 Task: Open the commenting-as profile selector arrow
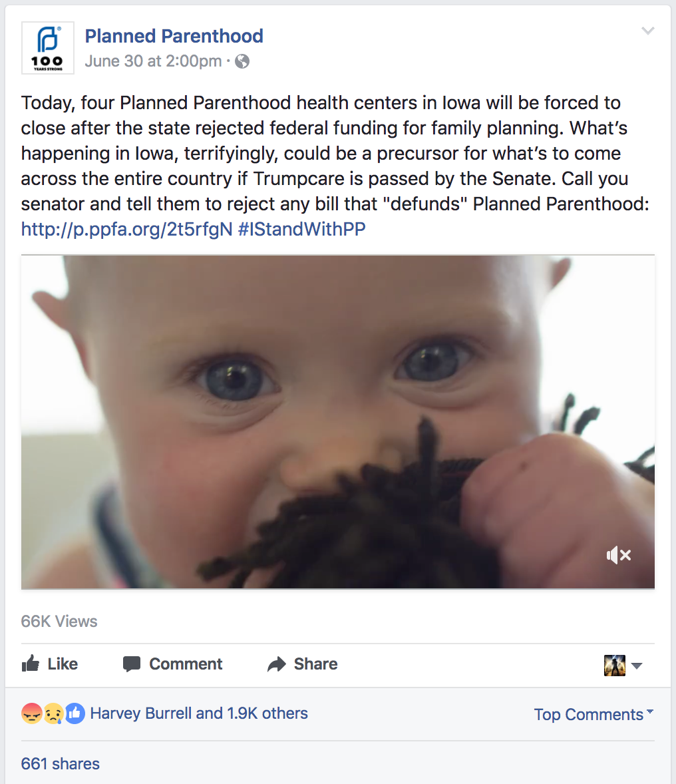click(x=637, y=666)
